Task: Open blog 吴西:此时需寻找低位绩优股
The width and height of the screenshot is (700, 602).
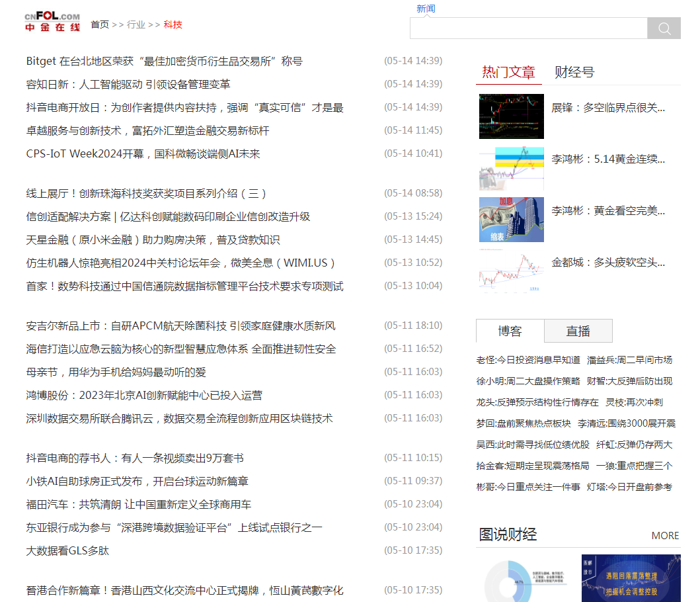Action: (x=533, y=445)
